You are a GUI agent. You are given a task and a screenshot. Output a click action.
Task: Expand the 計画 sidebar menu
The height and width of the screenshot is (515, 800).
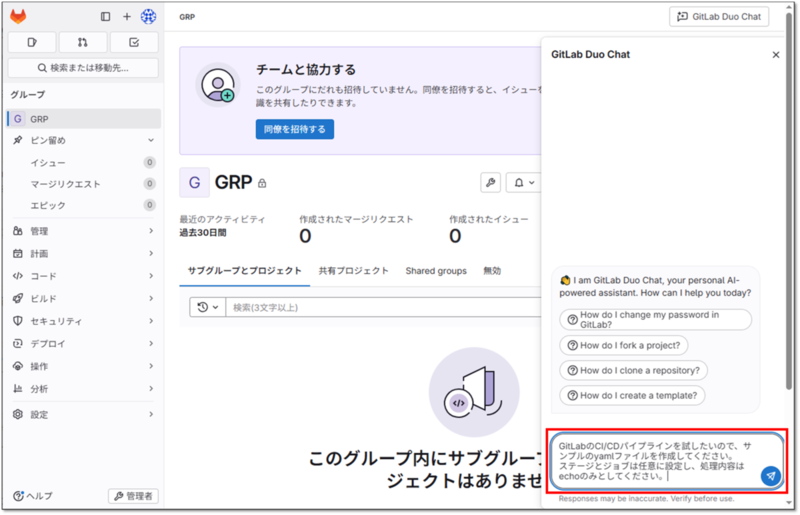coord(84,254)
